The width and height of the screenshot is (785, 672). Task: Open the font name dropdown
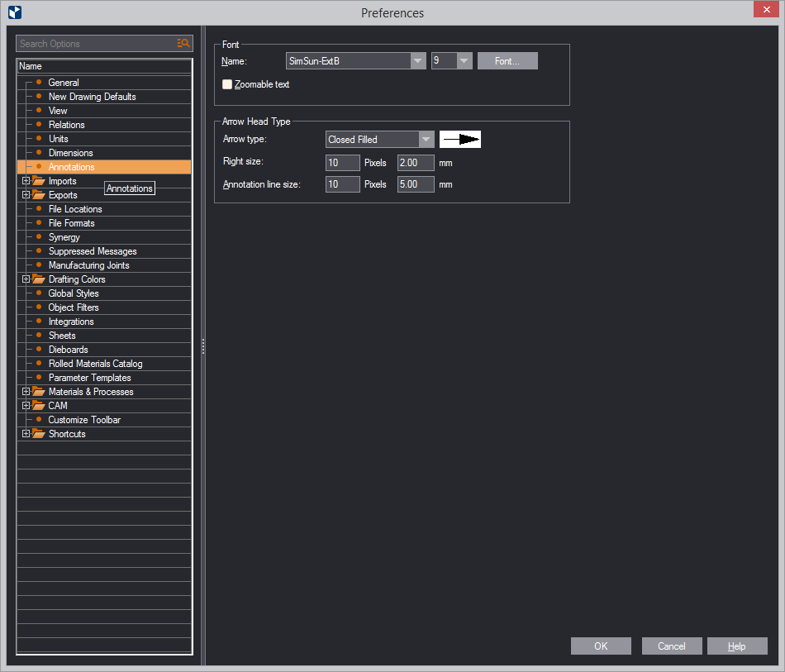417,61
